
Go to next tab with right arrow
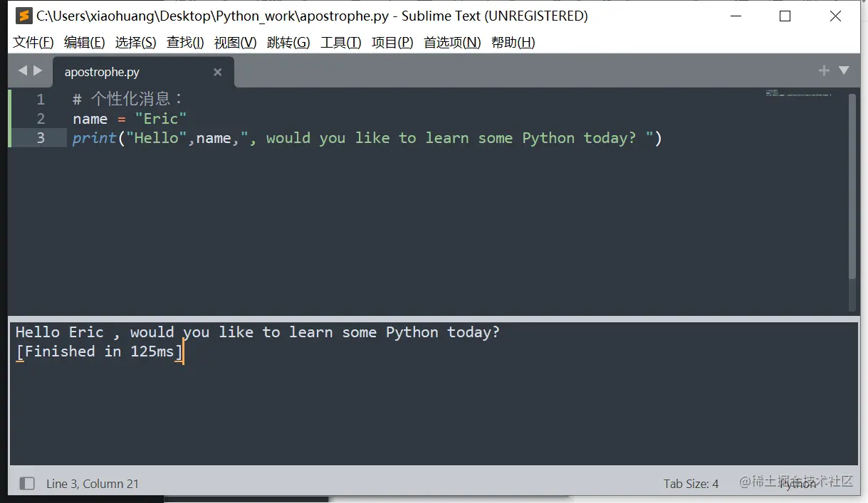tap(38, 70)
